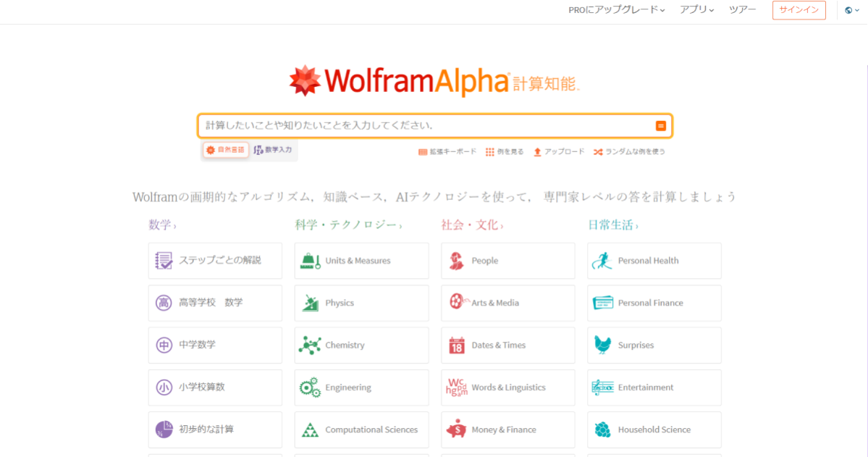Open the language globe dropdown
868x457 pixels.
coord(852,10)
